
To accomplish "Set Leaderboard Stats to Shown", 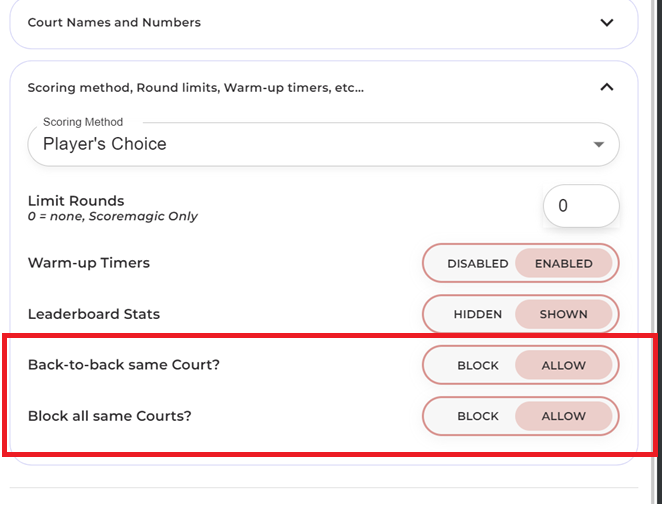I will 563,314.
